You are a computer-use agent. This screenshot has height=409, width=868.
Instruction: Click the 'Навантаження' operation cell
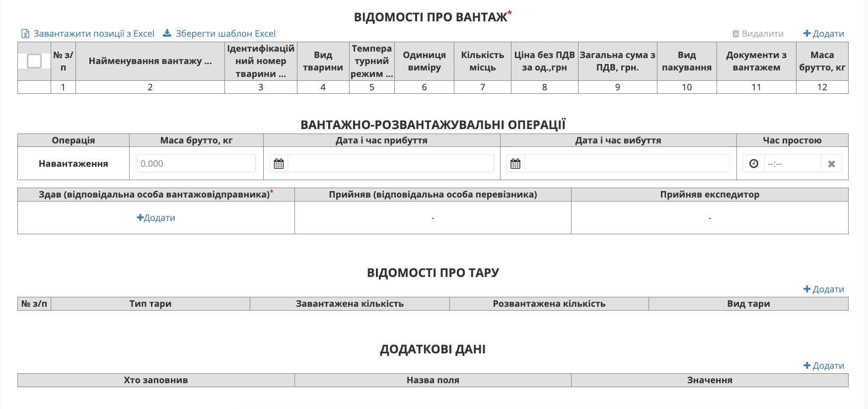pos(73,163)
